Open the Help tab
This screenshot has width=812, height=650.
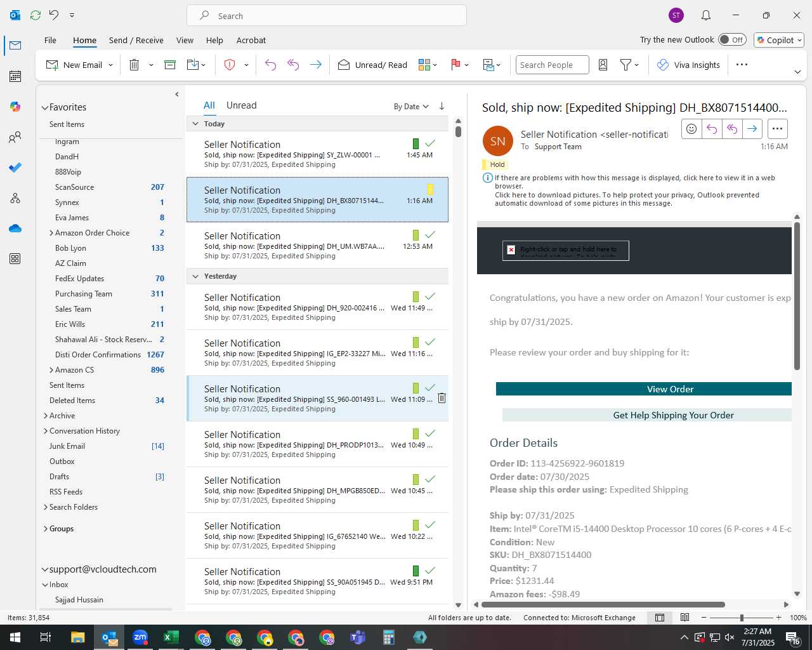[214, 40]
